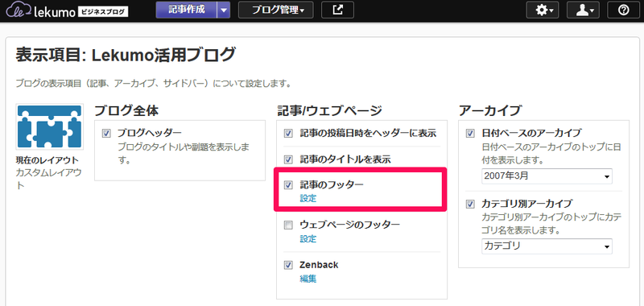Click 編集 link under Zenback
Image resolution: width=644 pixels, height=306 pixels.
pos(308,279)
